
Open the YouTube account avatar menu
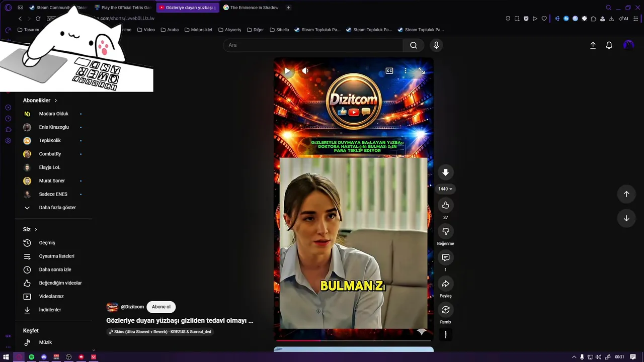point(628,45)
